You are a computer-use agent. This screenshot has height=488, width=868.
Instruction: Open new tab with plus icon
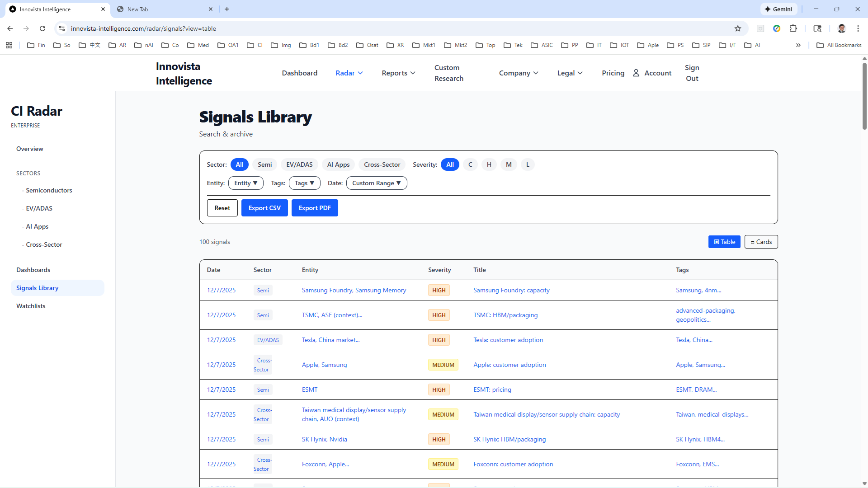click(227, 9)
